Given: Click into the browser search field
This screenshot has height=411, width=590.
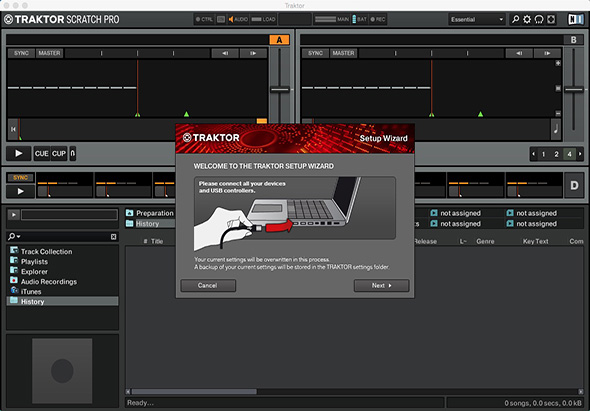Looking at the screenshot, I should (65, 237).
